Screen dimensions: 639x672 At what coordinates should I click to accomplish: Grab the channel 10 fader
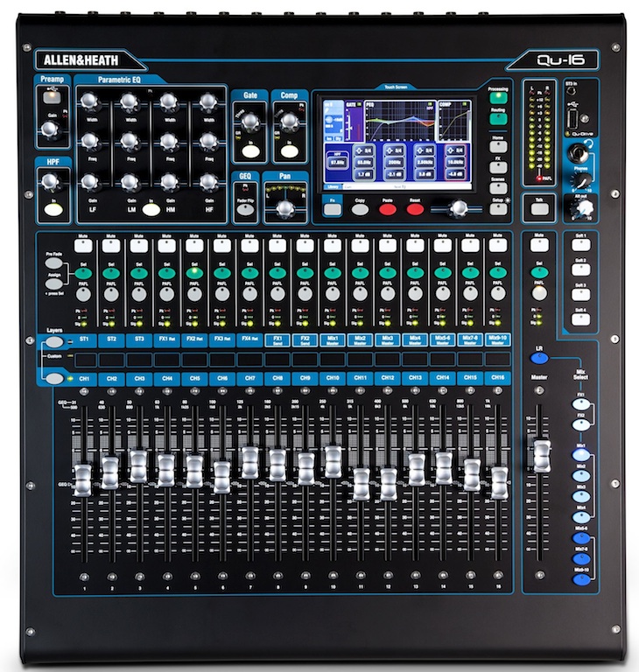click(333, 462)
